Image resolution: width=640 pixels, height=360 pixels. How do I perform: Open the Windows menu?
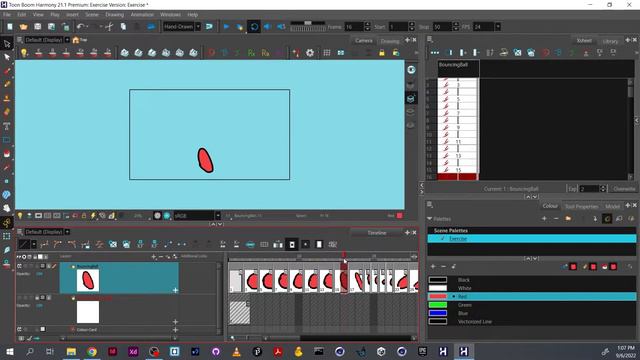click(x=170, y=14)
